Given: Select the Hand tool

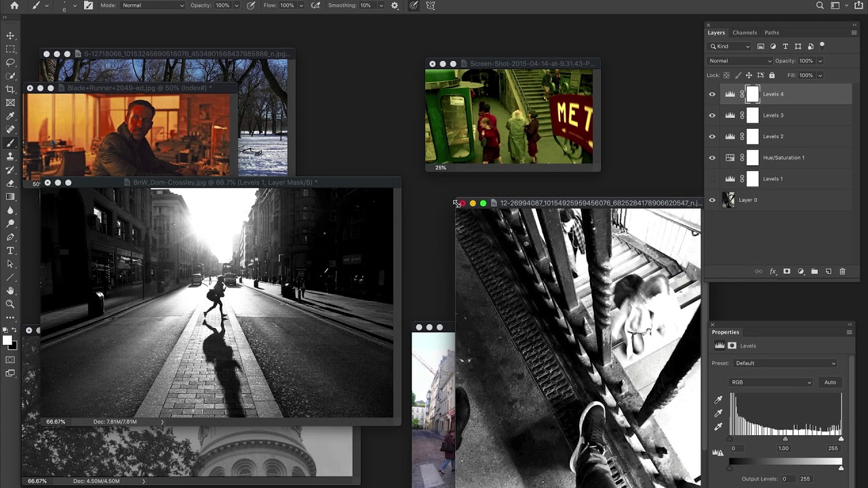Looking at the screenshot, I should tap(10, 291).
